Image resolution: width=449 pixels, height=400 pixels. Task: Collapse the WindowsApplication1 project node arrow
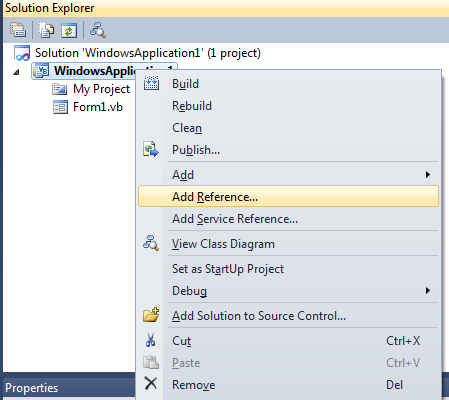coord(16,72)
